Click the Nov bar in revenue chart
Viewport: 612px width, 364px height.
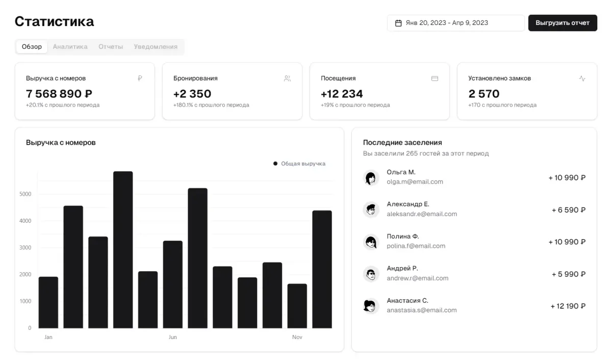[x=297, y=306]
